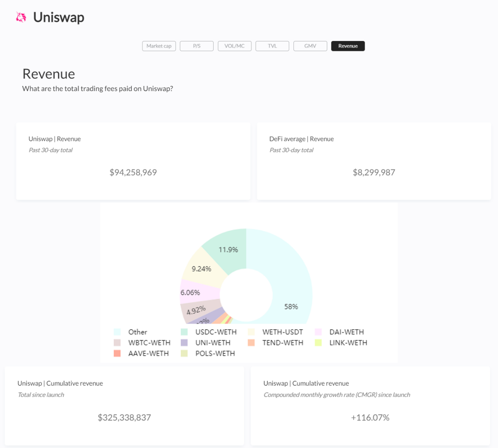Viewport: 498px width, 448px height.
Task: Go to the TVL tab
Action: point(272,46)
